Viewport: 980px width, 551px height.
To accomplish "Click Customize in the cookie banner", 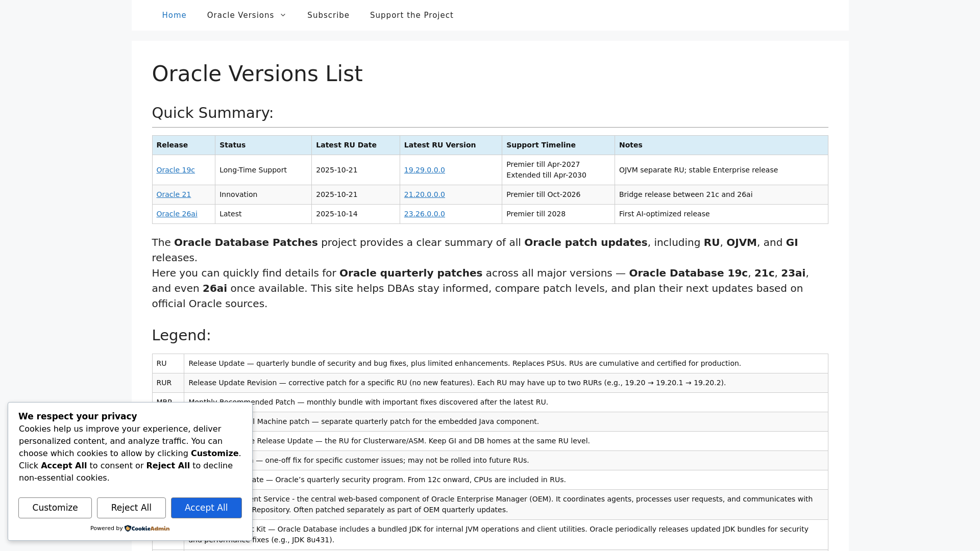I will tap(55, 508).
